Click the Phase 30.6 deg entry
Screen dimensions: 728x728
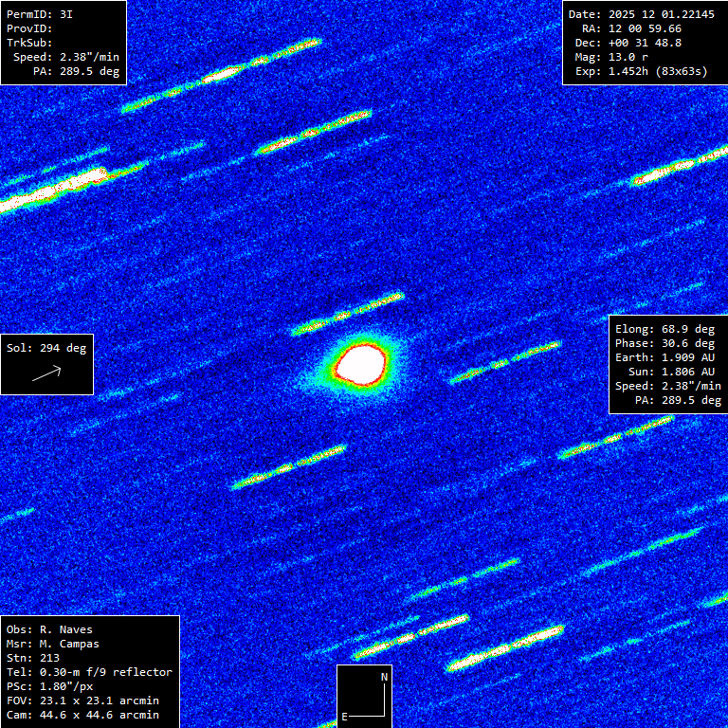[664, 343]
